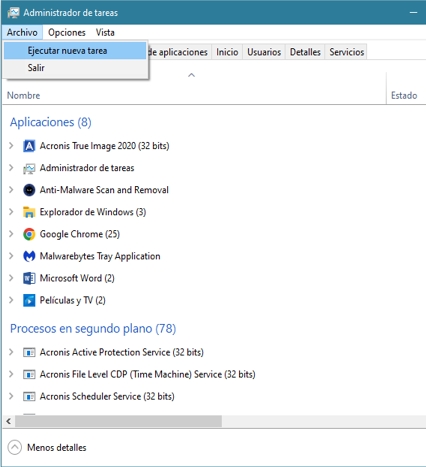The width and height of the screenshot is (426, 467).
Task: Select the Google Chrome (25) row text
Action: (80, 234)
